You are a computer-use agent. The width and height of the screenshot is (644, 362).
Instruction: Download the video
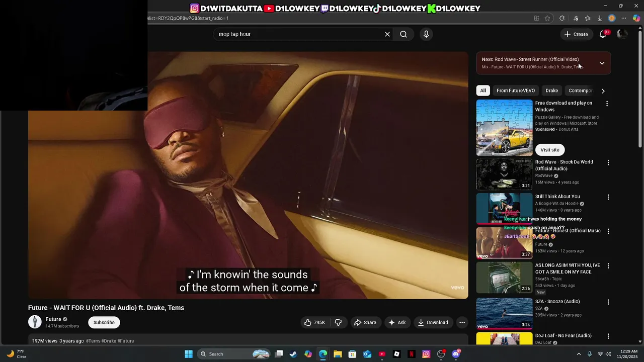click(433, 322)
